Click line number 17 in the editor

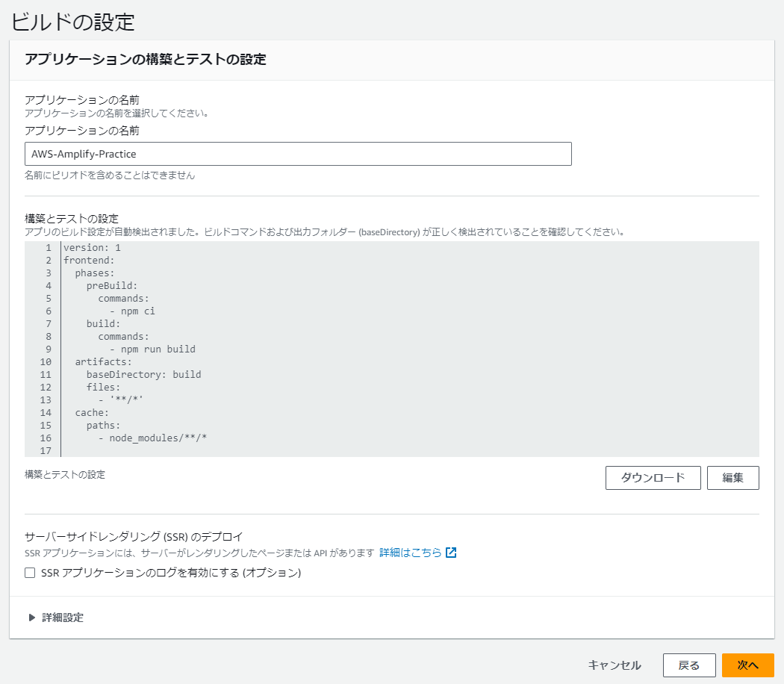click(x=46, y=451)
